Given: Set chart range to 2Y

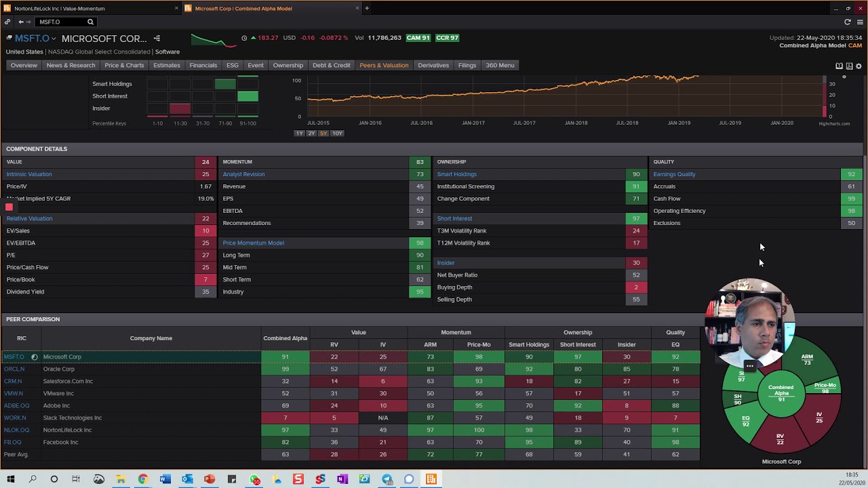Looking at the screenshot, I should pos(311,134).
